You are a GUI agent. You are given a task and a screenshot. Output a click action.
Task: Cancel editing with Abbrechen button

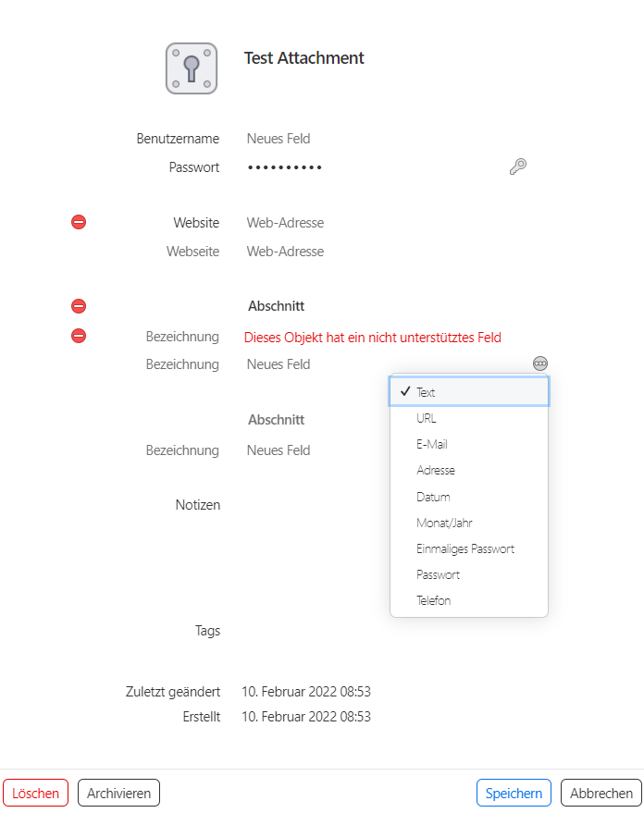601,793
